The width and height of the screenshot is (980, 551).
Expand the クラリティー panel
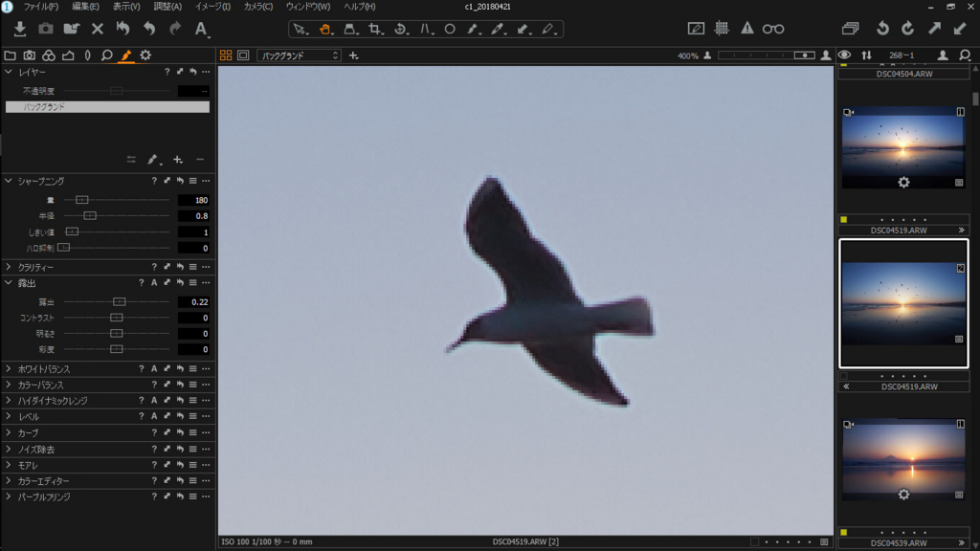point(9,267)
